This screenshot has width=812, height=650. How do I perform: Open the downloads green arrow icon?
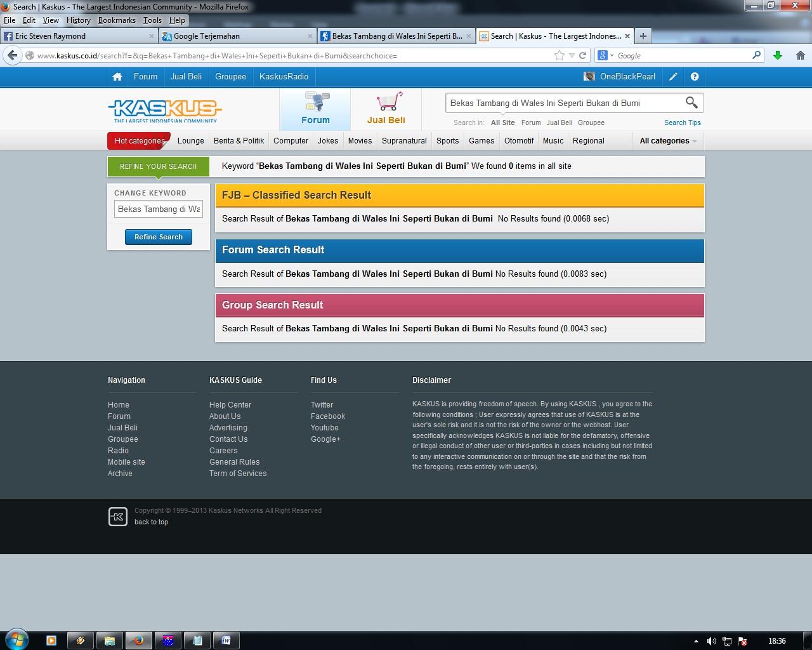pyautogui.click(x=778, y=55)
